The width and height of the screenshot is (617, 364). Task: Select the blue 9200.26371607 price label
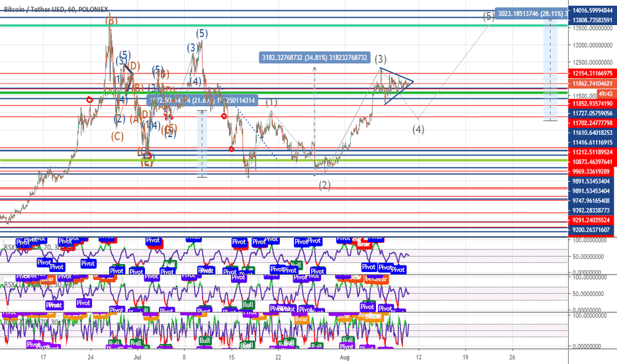(x=593, y=230)
